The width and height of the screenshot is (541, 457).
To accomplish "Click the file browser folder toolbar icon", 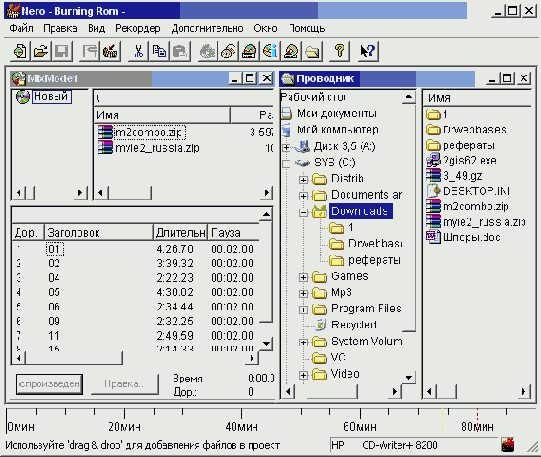I will (x=312, y=51).
